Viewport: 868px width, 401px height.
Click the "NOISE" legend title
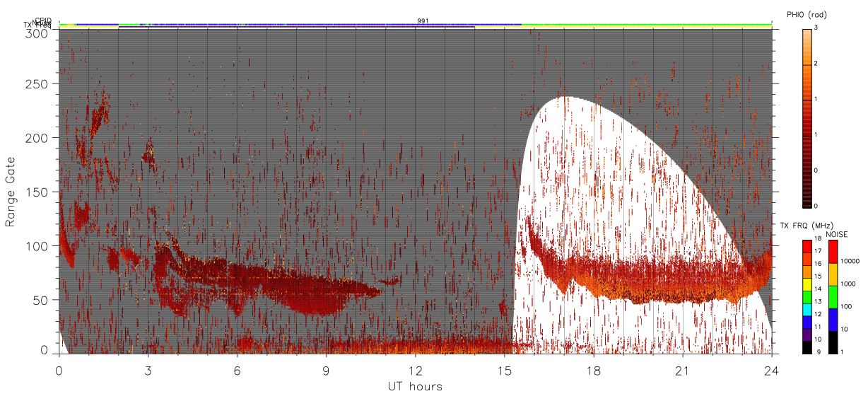coord(836,234)
